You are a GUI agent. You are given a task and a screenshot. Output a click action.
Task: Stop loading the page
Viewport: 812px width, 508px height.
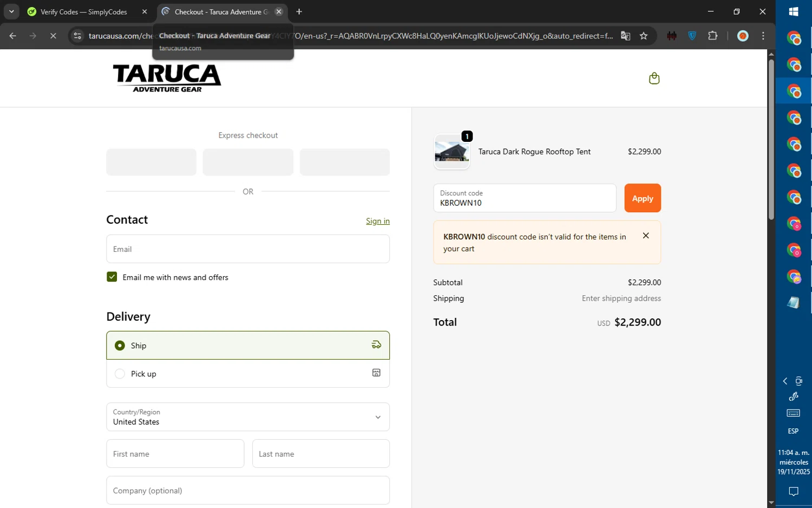[x=53, y=36]
